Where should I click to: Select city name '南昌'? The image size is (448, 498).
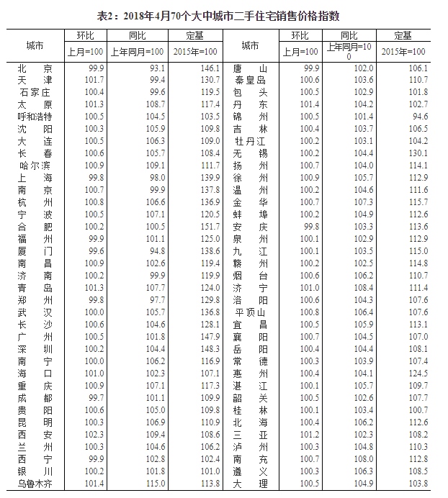point(35,263)
